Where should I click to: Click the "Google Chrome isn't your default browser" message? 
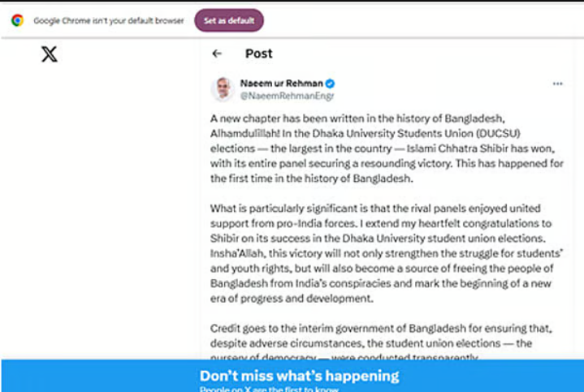coord(109,20)
